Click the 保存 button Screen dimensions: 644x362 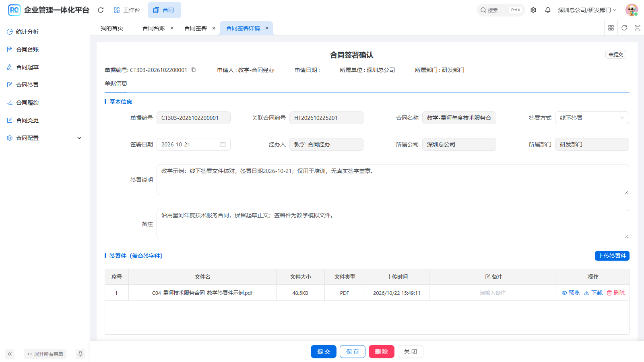(353, 352)
